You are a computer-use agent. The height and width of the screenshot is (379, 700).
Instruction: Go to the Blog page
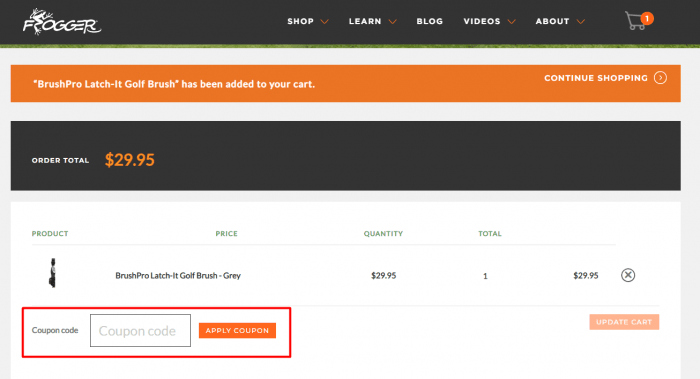429,21
